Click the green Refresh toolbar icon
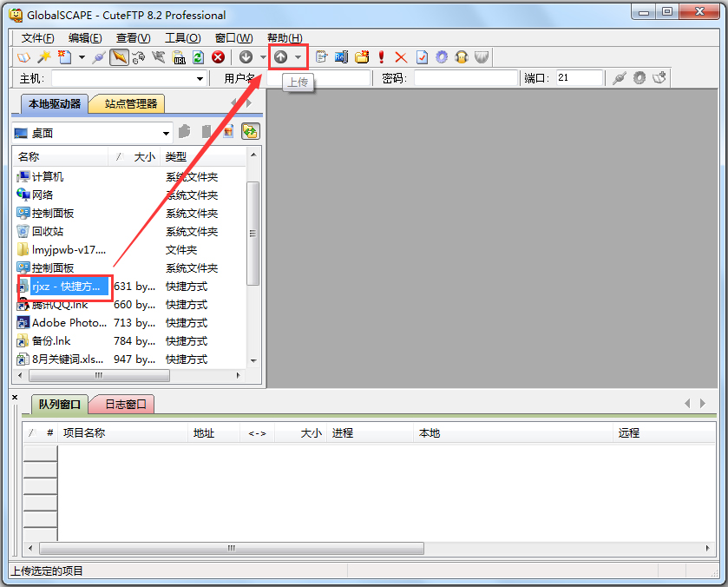The width and height of the screenshot is (728, 587). click(x=199, y=57)
